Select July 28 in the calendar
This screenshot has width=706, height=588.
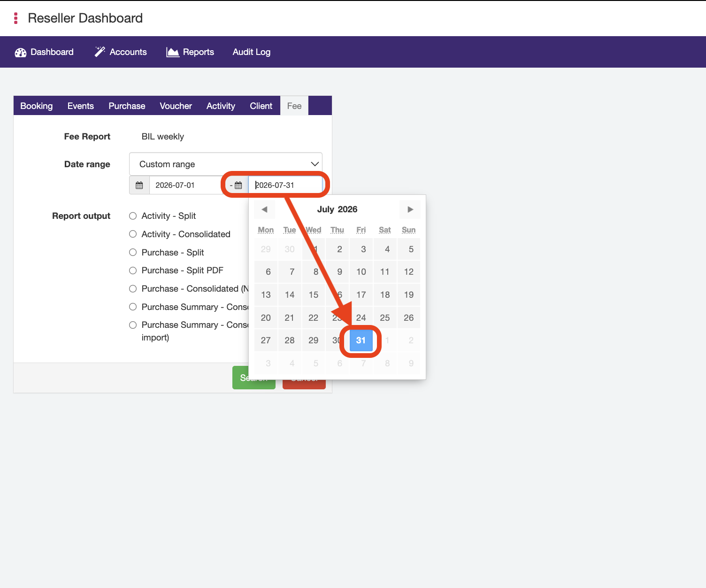290,340
